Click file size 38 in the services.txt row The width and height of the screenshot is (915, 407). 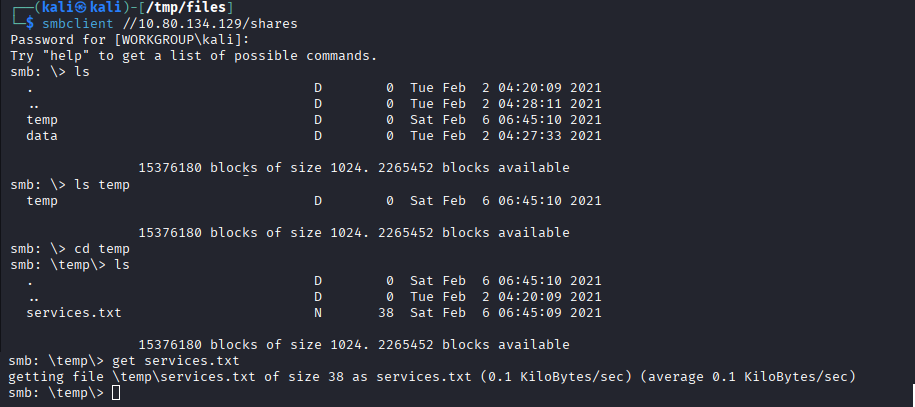click(386, 313)
